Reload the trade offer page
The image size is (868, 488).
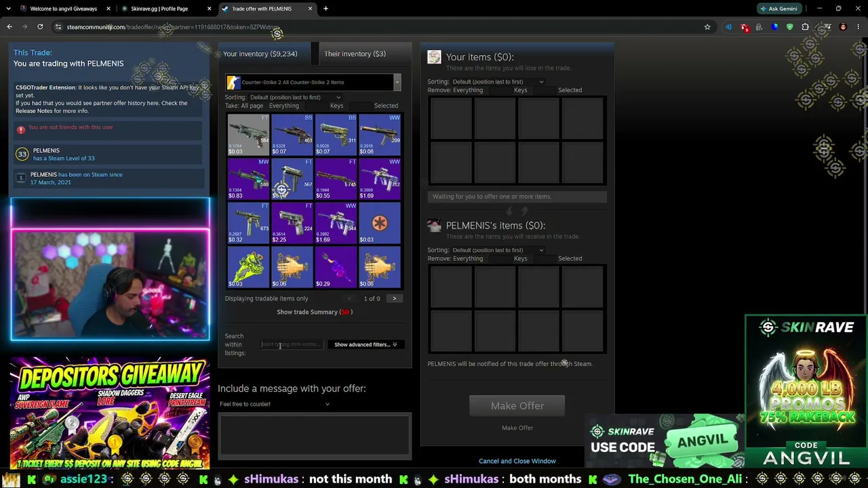(x=40, y=27)
